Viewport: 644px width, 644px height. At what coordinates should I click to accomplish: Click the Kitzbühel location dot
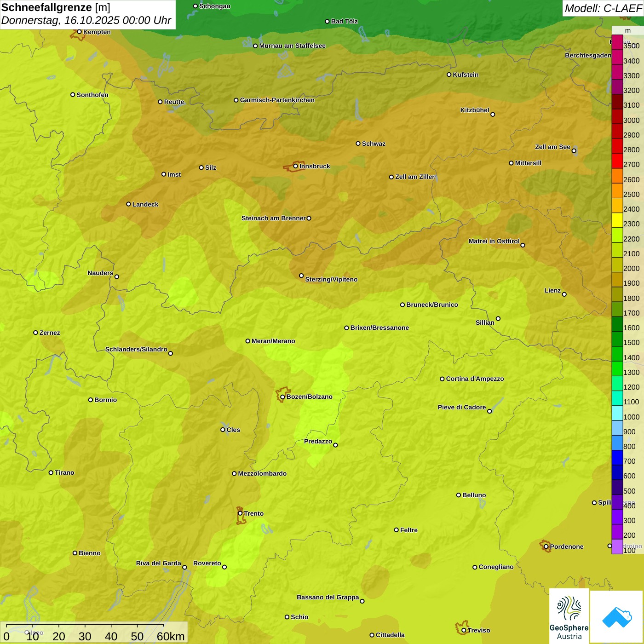[493, 115]
